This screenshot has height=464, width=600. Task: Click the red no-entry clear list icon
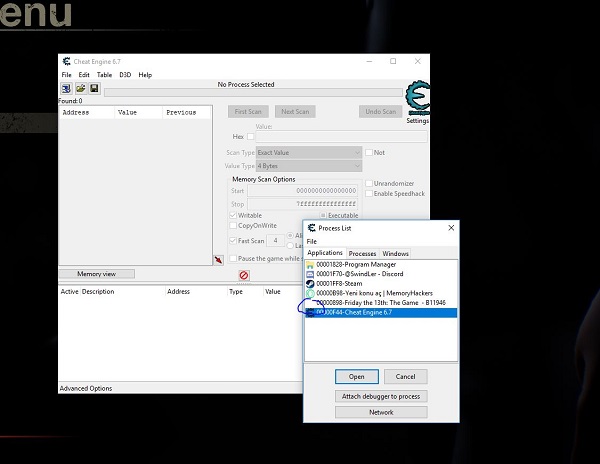click(244, 275)
